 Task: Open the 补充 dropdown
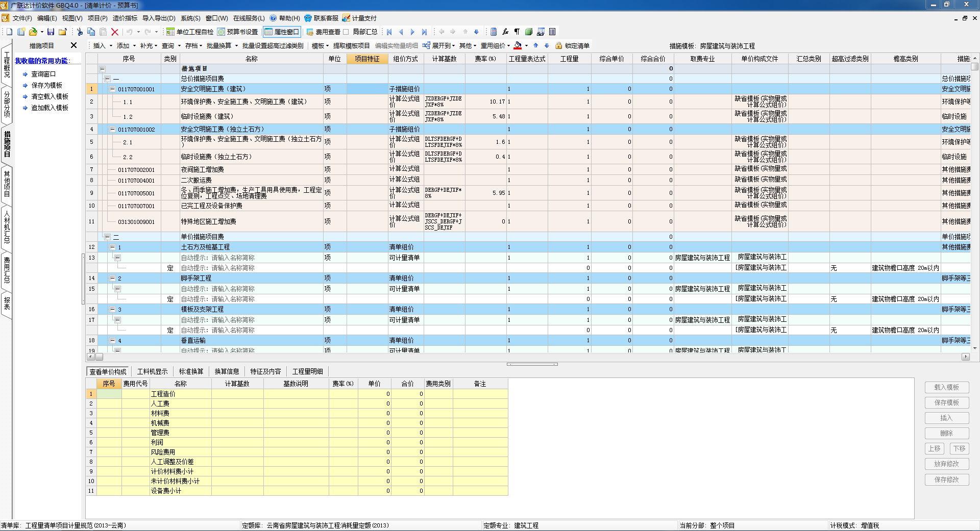[x=149, y=45]
